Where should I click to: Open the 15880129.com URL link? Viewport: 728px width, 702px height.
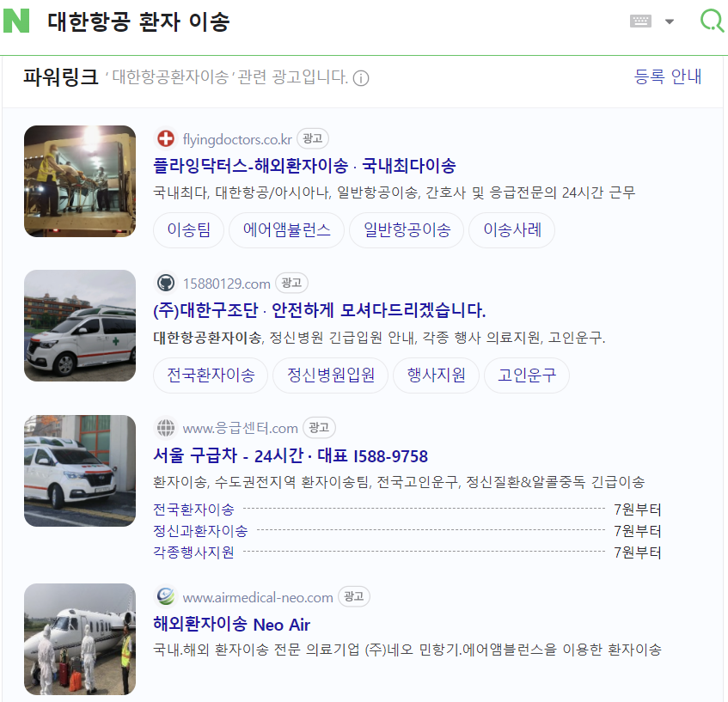pos(227,284)
